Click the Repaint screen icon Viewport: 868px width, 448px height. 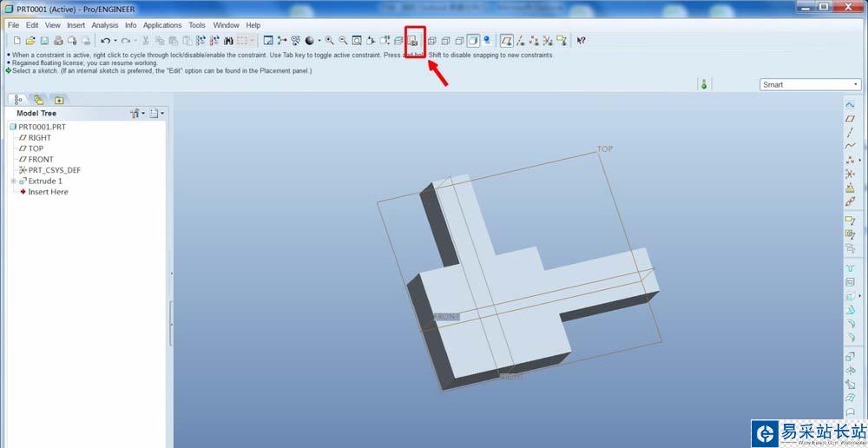pyautogui.click(x=268, y=41)
